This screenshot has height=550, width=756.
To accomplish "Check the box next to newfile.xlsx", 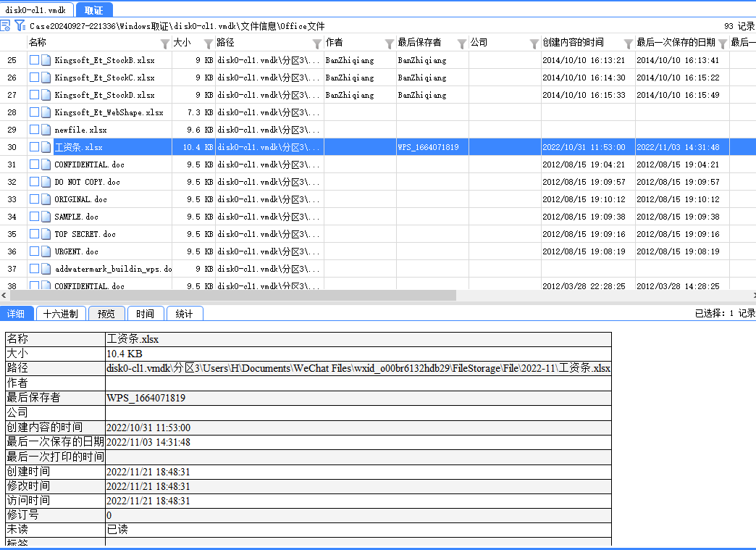I will click(x=34, y=130).
